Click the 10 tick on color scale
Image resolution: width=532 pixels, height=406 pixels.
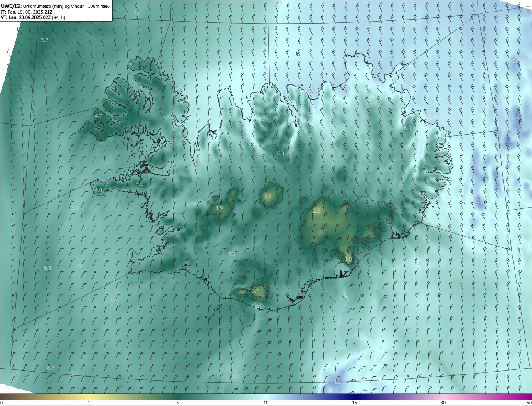266,403
